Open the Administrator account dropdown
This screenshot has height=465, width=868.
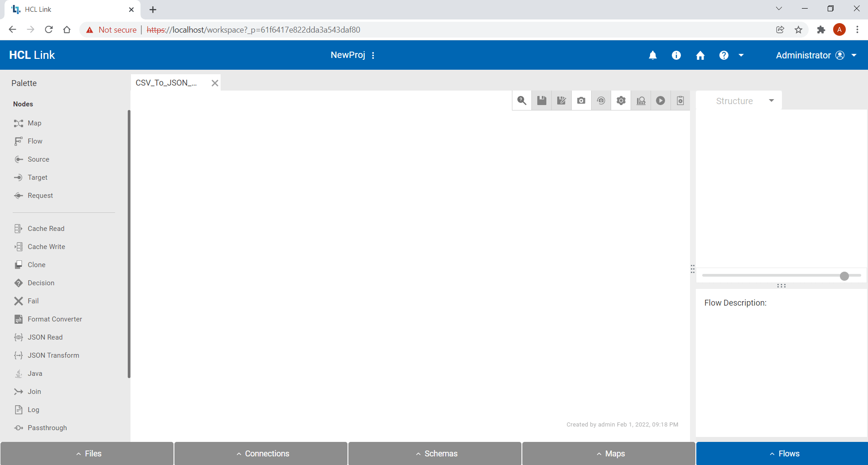tap(854, 55)
